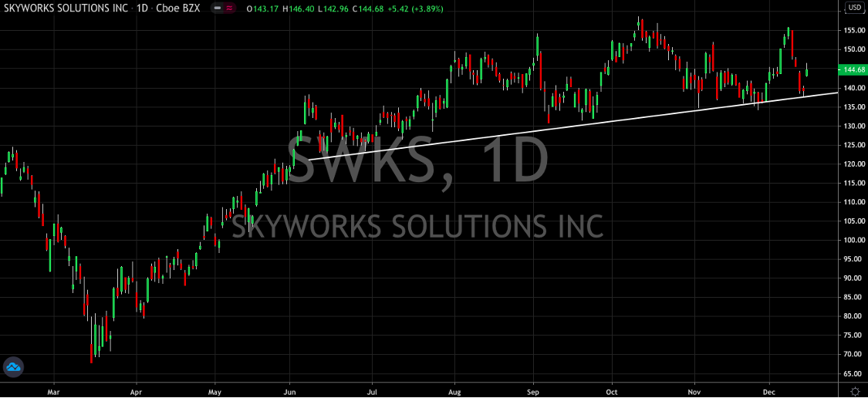Click the Cboe BZX exchange label
Screen dimensions: 868x398
pyautogui.click(x=178, y=8)
